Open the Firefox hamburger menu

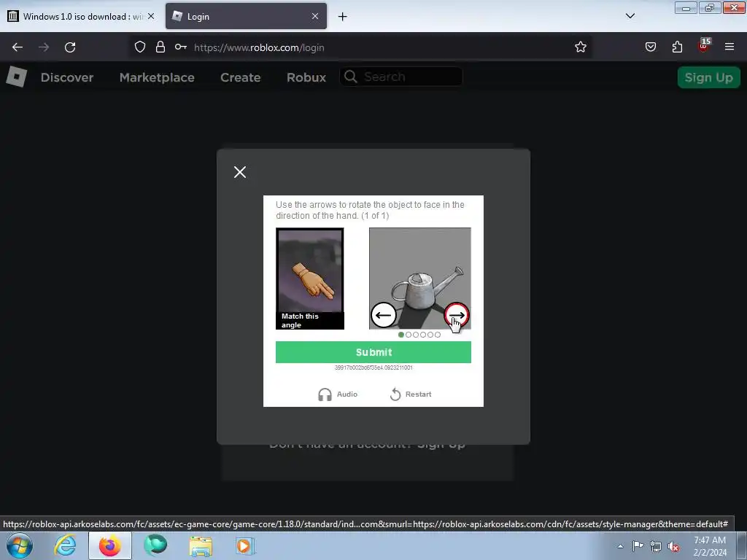[729, 47]
